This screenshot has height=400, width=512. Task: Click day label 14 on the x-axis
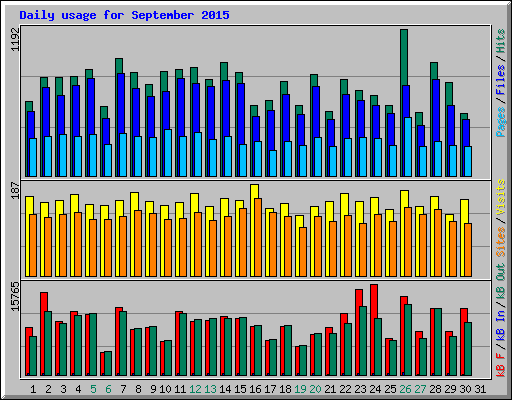225,389
